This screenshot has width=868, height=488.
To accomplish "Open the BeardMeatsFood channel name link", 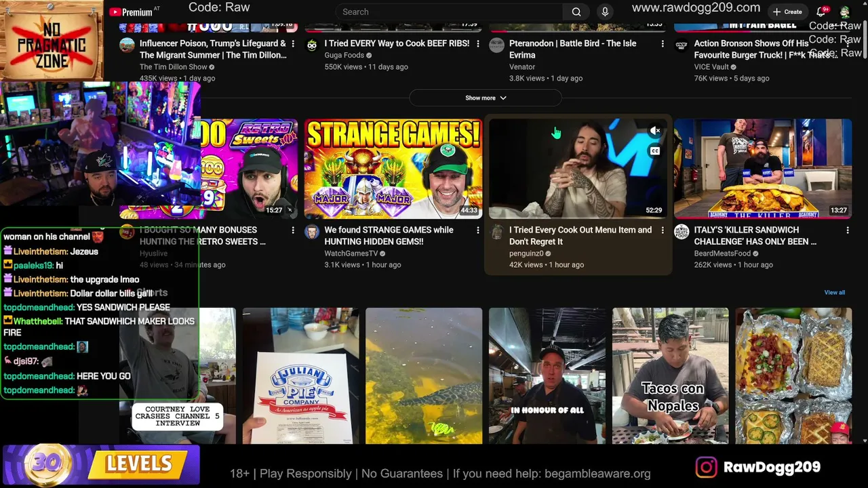I will 722,253.
